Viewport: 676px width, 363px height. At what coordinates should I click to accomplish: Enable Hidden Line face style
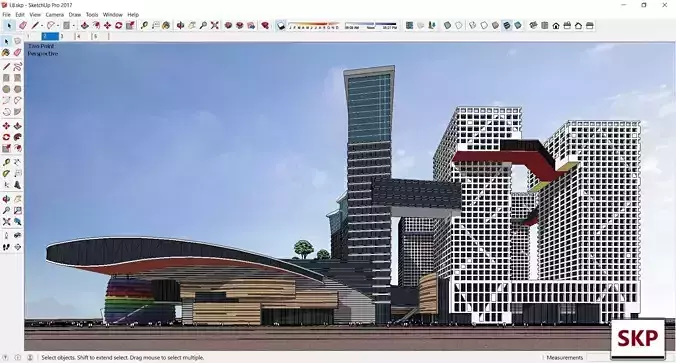click(x=484, y=25)
